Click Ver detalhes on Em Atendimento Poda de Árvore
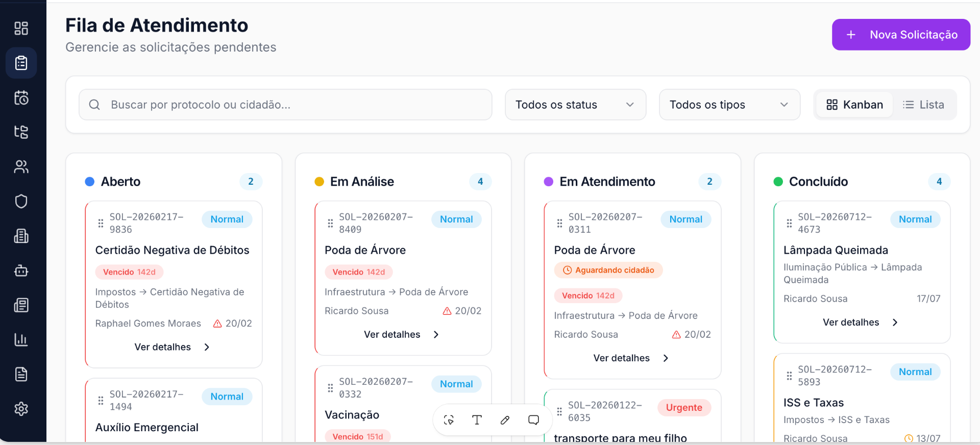 631,358
